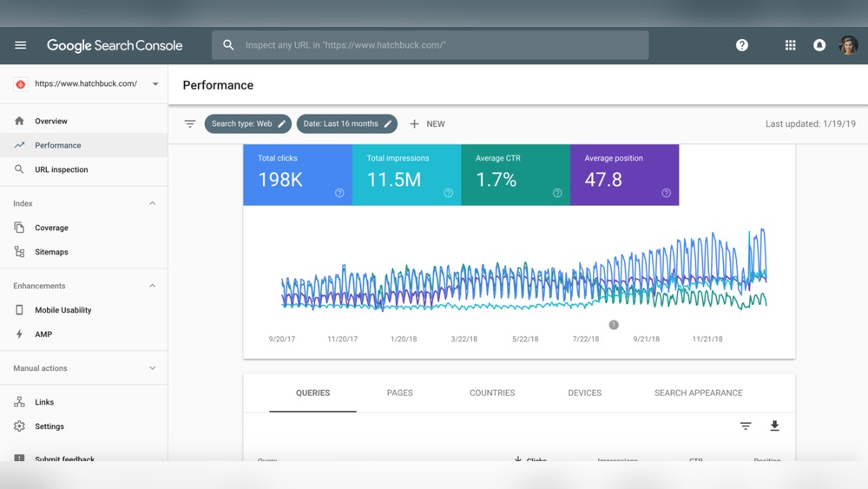Click the Search type: Web chip

(x=248, y=123)
